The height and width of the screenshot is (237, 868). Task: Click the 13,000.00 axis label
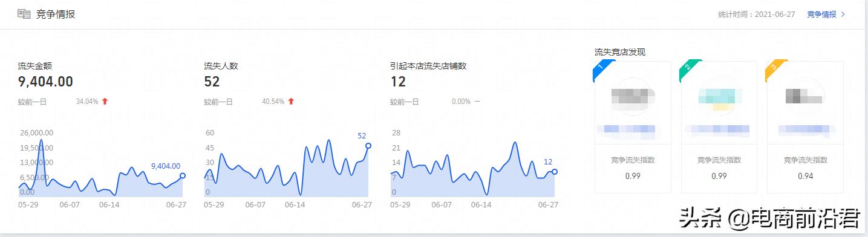coord(36,163)
